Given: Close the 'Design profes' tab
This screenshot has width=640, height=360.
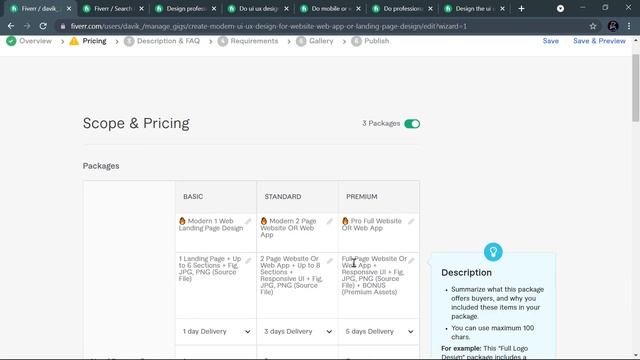Looking at the screenshot, I should point(214,9).
